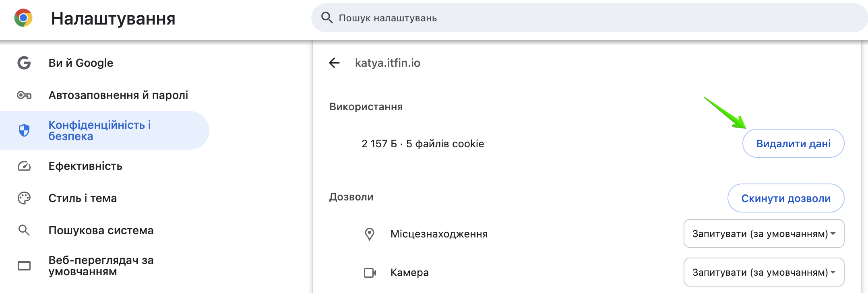Click the search magnifier icon in settings search
The height and width of the screenshot is (293, 868).
tap(327, 18)
